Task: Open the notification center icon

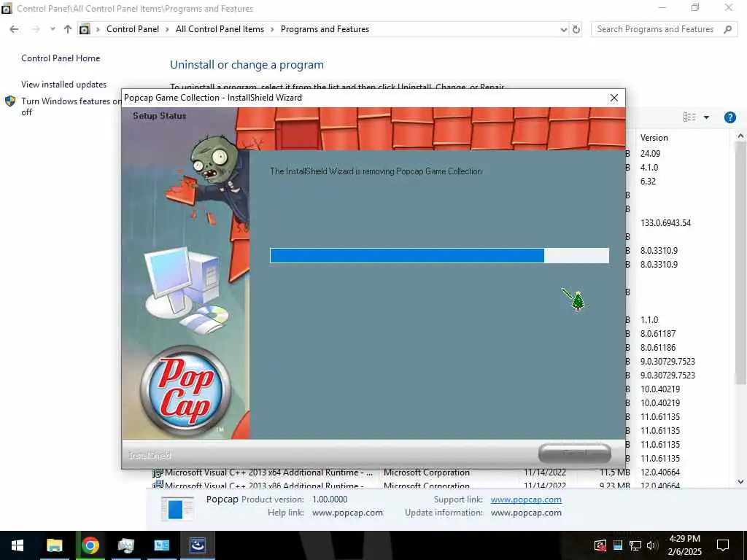Action: tap(723, 545)
